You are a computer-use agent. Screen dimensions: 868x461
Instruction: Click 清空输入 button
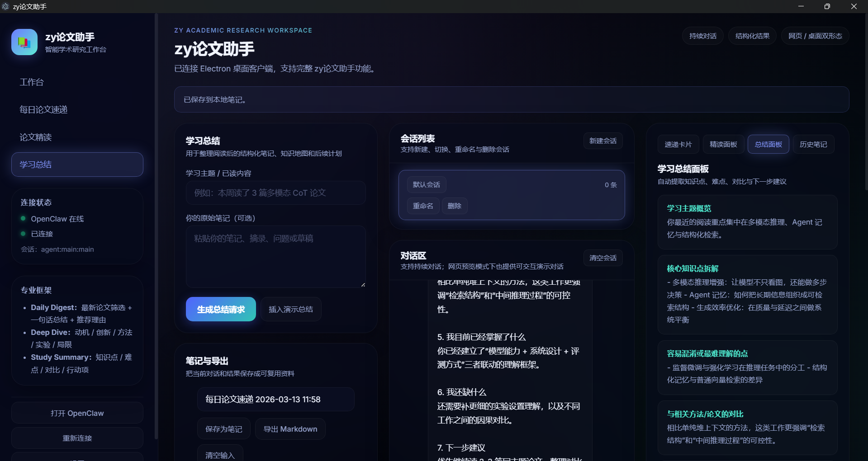pos(220,453)
